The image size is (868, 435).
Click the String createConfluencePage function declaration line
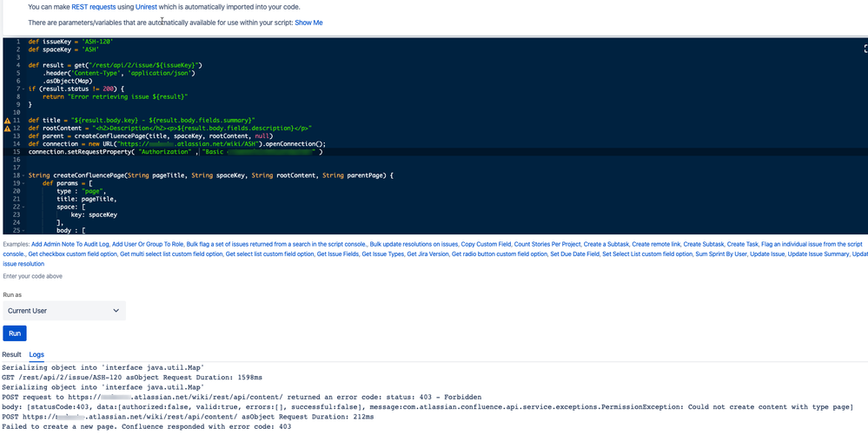tap(210, 175)
